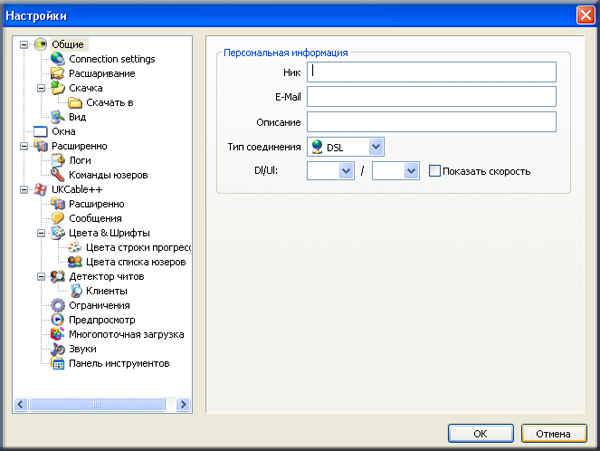
Task: Open the Окна settings page
Action: pos(64,132)
